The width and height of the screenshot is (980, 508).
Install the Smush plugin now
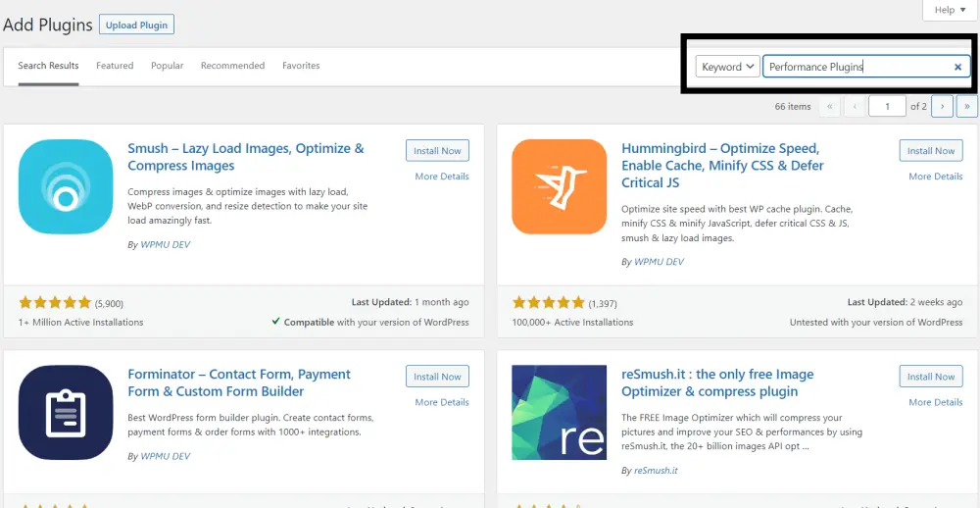coord(437,151)
